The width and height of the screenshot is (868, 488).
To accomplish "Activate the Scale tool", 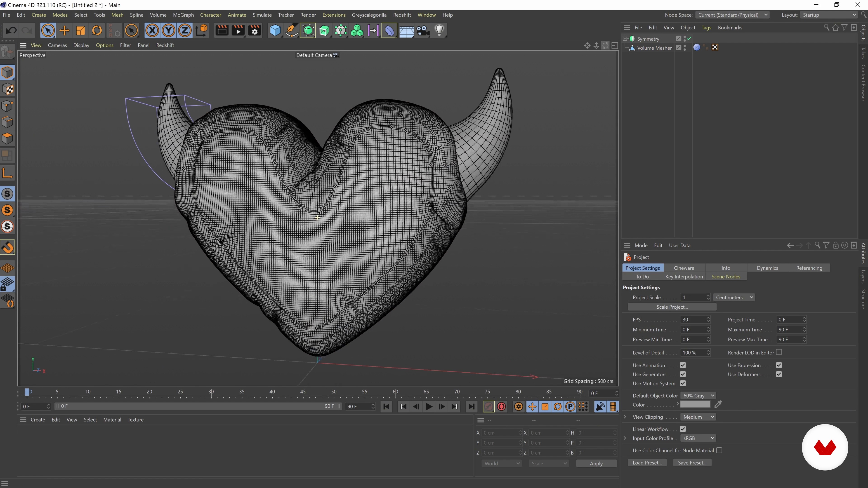I will click(x=80, y=31).
